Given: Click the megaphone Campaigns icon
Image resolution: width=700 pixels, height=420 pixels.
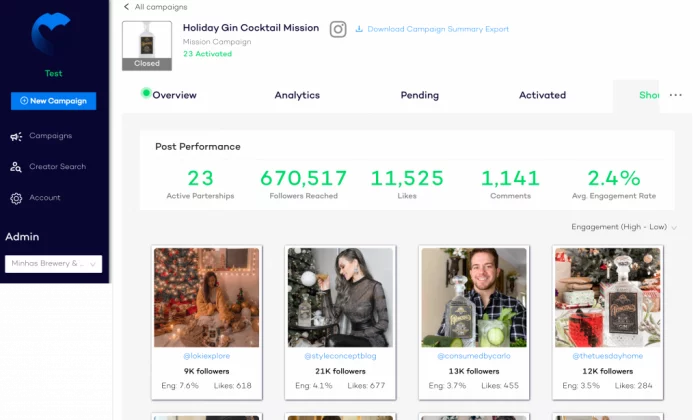Looking at the screenshot, I should pos(16,136).
